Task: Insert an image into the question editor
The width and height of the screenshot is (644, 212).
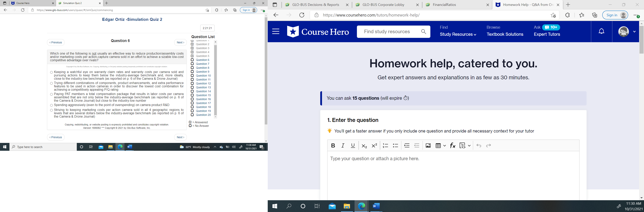Action: click(428, 145)
